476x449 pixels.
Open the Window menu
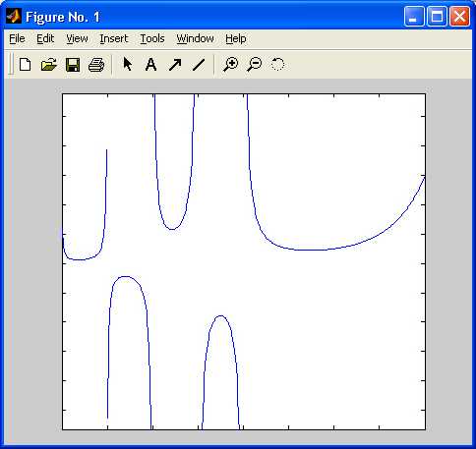tap(195, 38)
